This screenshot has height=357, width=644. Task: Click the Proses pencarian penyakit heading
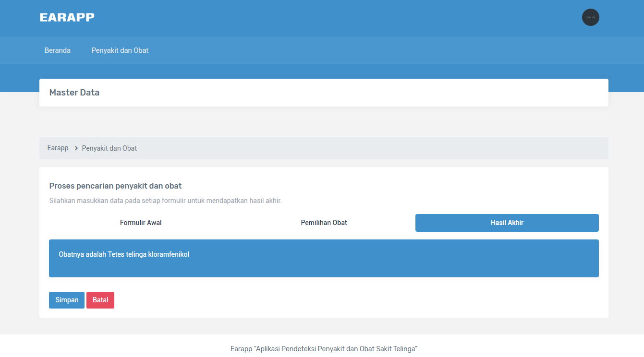tap(115, 186)
